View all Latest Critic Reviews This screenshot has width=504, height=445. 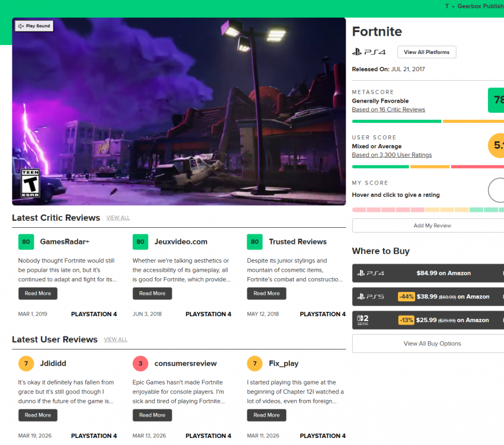pyautogui.click(x=118, y=218)
